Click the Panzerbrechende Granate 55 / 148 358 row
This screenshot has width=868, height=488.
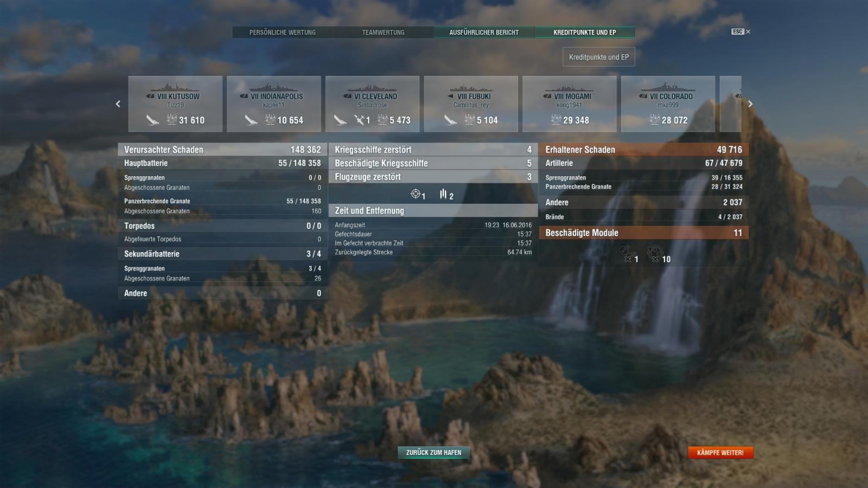(222, 201)
